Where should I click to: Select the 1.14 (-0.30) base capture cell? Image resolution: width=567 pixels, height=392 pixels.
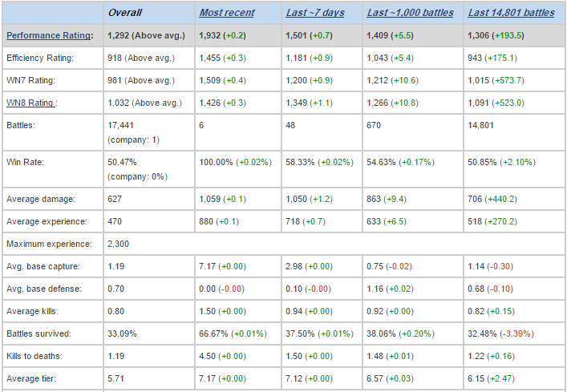pos(490,266)
